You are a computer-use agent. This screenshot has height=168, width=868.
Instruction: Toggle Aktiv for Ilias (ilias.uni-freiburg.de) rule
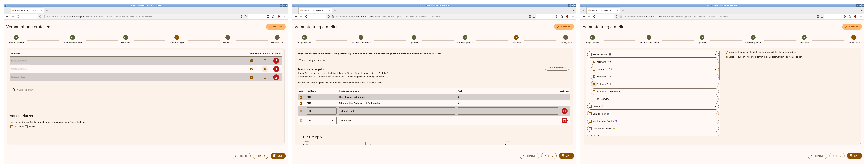pos(301,97)
